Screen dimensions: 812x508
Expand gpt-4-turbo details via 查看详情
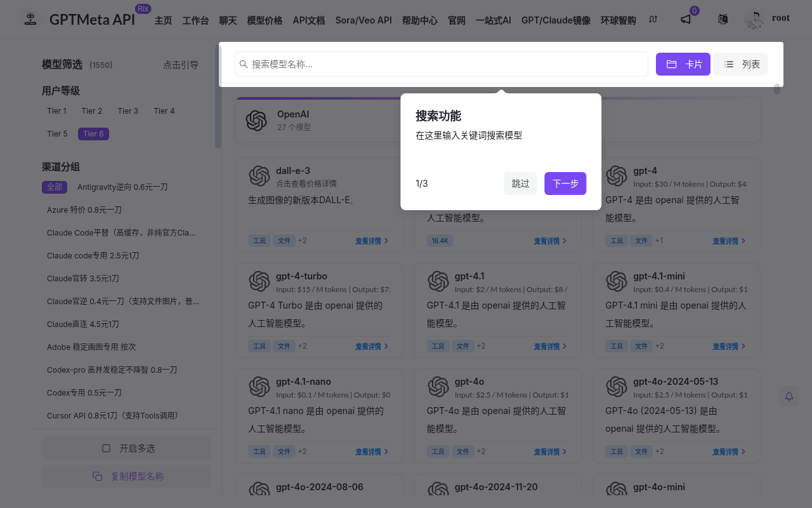click(x=372, y=346)
